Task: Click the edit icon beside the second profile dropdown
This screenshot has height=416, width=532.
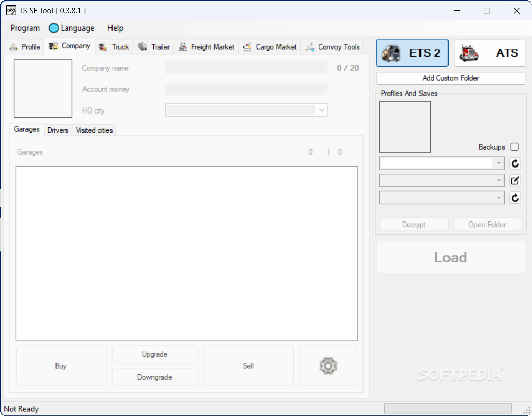Action: coord(515,181)
